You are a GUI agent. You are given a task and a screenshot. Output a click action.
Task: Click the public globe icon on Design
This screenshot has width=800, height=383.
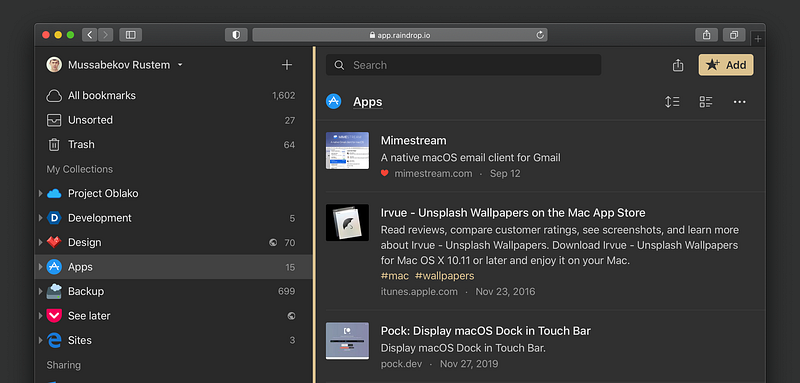click(273, 243)
